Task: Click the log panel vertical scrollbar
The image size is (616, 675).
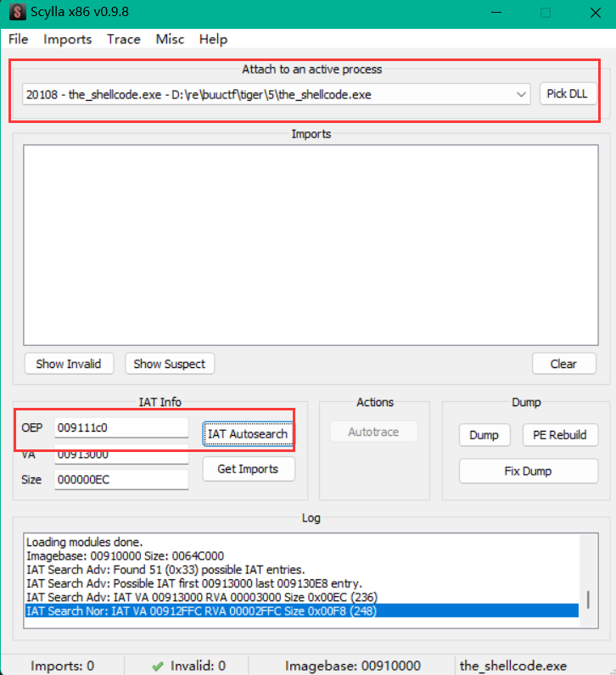Action: click(589, 599)
